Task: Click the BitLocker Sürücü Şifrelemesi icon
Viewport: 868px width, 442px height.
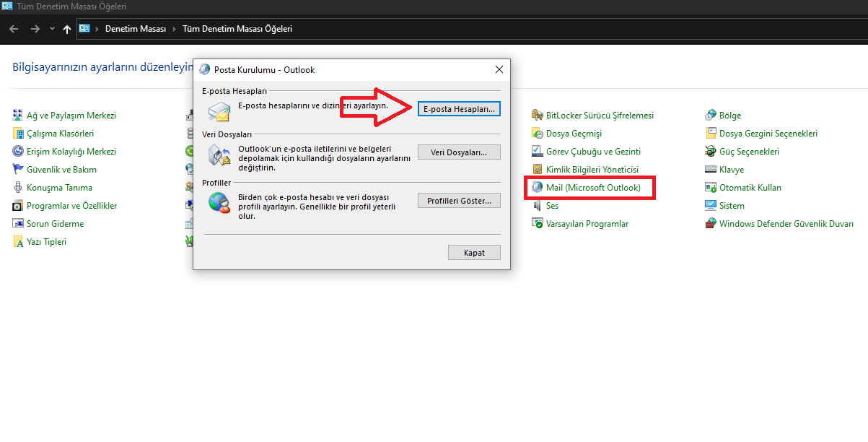Action: coord(537,116)
